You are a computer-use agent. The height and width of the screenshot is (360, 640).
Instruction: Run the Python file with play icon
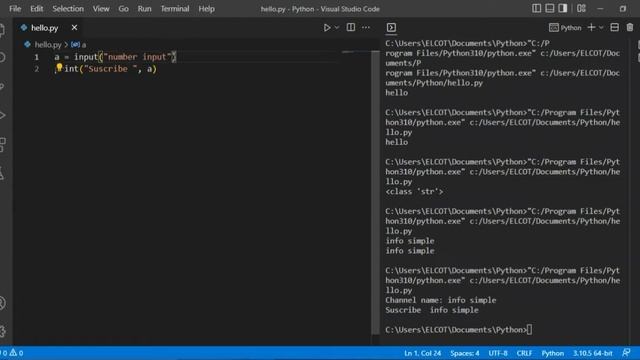pos(327,28)
